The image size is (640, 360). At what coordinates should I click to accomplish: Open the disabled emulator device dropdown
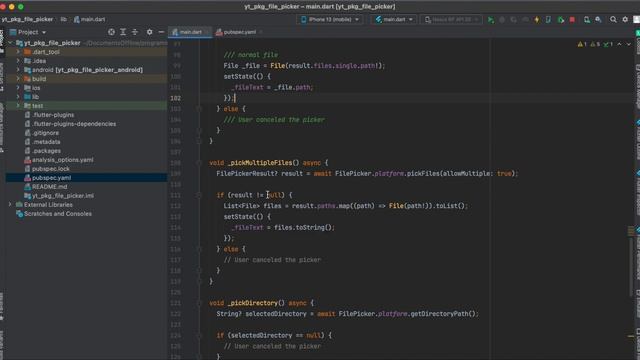point(451,20)
